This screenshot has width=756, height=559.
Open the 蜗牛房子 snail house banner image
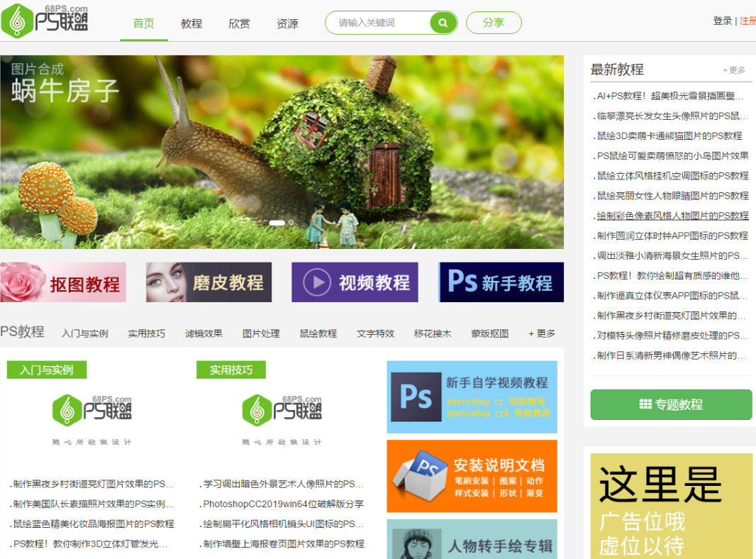(x=282, y=152)
